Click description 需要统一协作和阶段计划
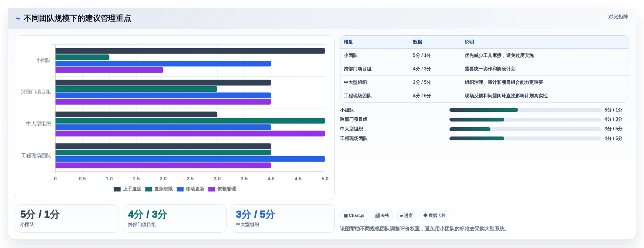This screenshot has height=248, width=644. pyautogui.click(x=490, y=69)
